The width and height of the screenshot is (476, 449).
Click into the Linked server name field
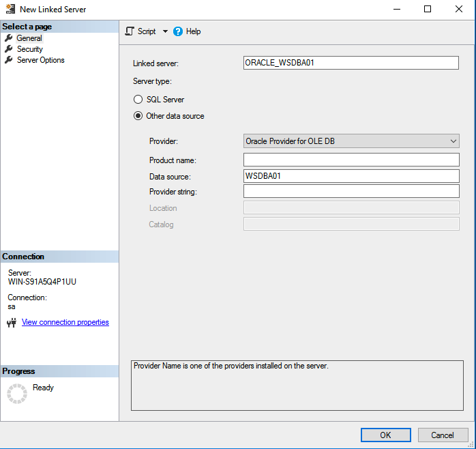click(351, 63)
